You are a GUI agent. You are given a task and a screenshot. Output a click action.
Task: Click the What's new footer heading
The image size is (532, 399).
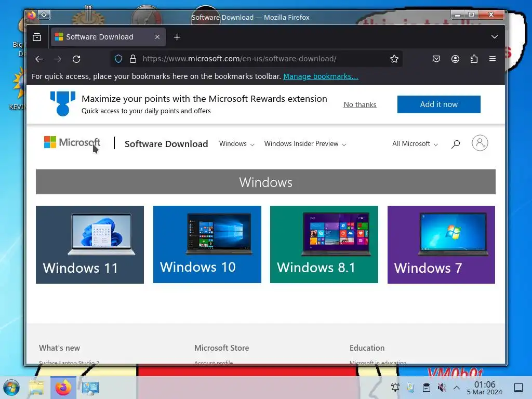click(59, 348)
